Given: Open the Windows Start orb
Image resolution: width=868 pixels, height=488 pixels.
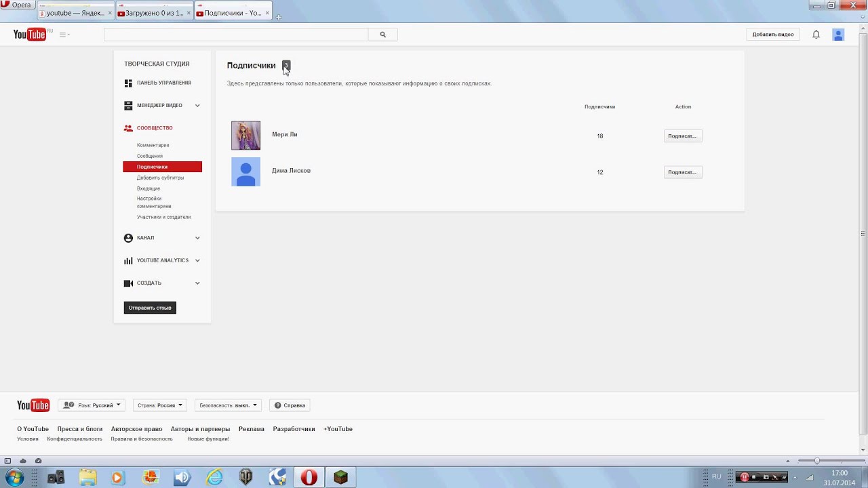Looking at the screenshot, I should 15,478.
